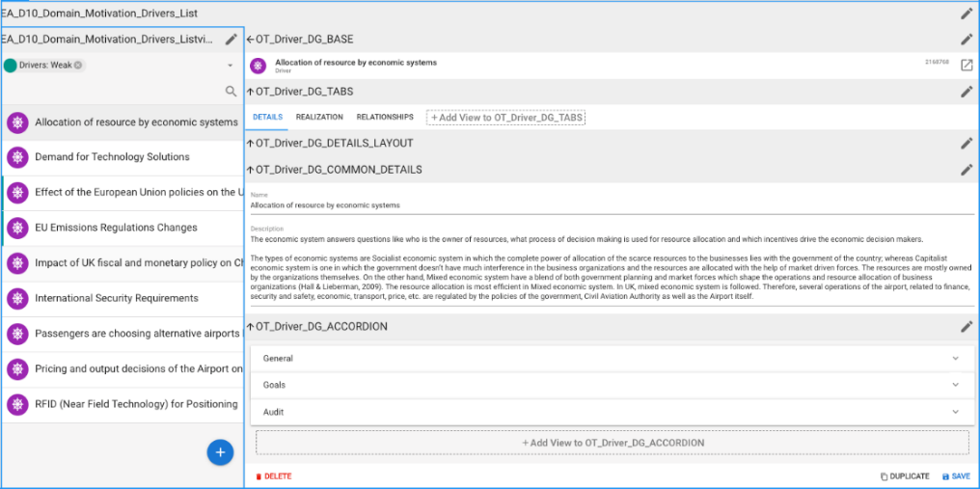980x489 pixels.
Task: Select RFID (Near Field Technology) for Positioning
Action: pyautogui.click(x=122, y=404)
